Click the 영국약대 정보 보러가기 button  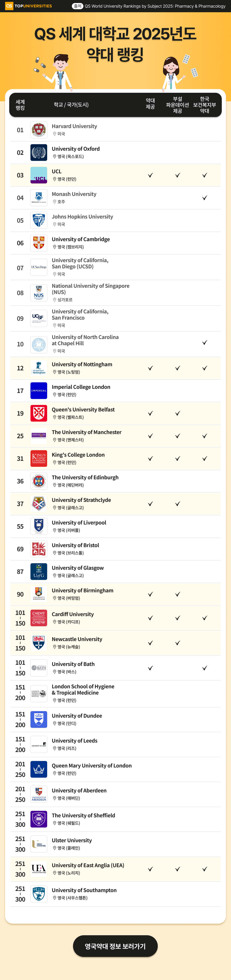115,946
